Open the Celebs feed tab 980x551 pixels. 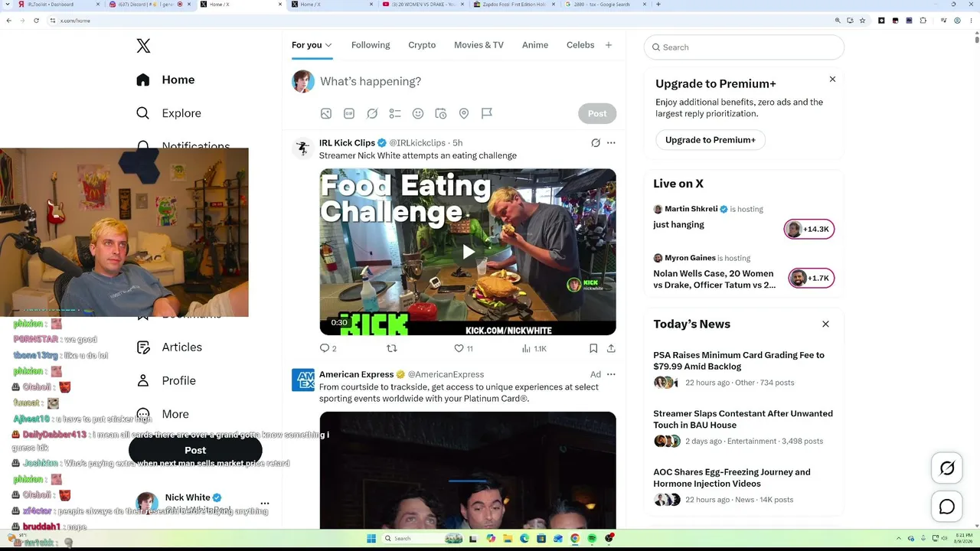[580, 45]
